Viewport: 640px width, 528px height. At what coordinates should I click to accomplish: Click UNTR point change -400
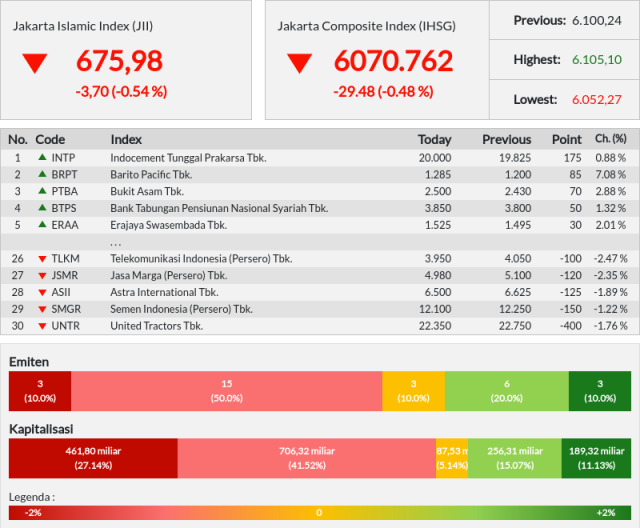tap(571, 326)
